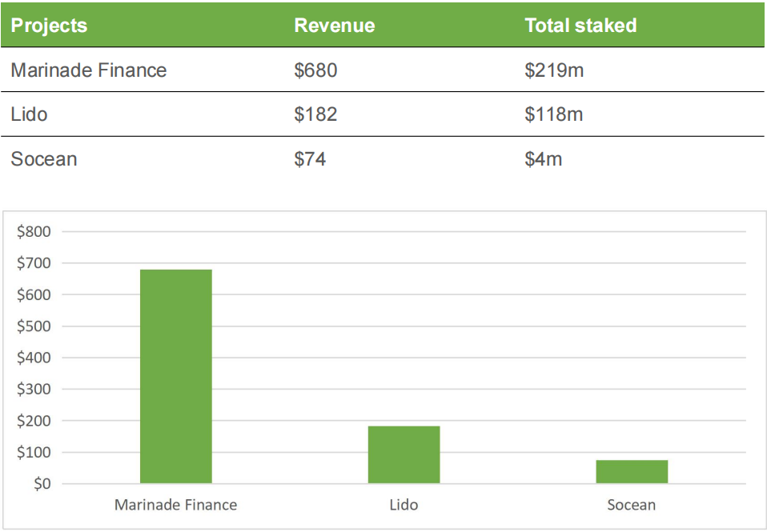Viewport: 767px width, 532px height.
Task: Click the Projects column header
Action: tap(49, 26)
